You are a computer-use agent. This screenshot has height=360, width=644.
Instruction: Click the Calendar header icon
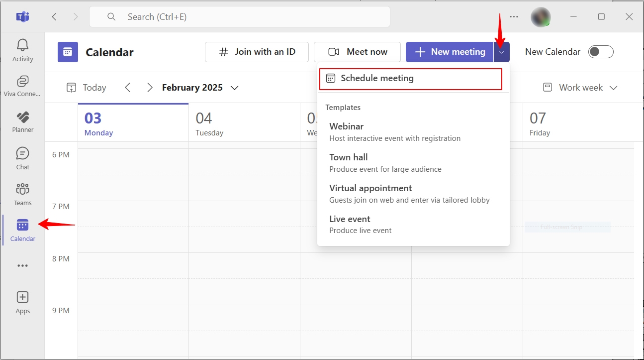tap(68, 52)
